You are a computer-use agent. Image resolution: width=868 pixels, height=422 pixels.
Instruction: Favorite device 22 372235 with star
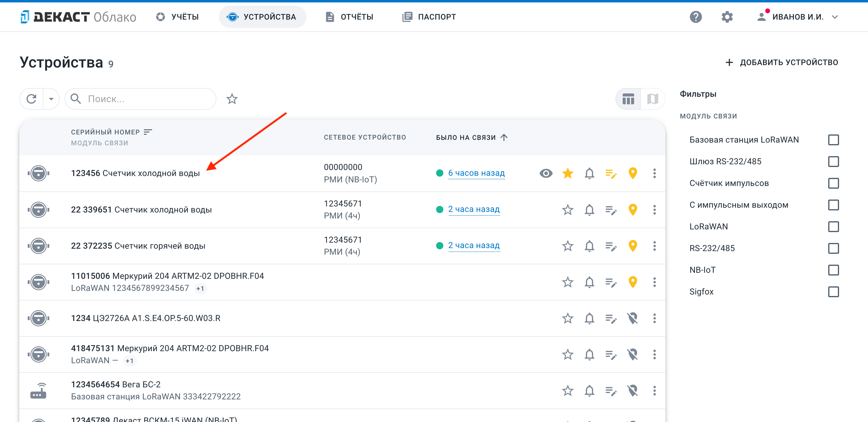[568, 246]
